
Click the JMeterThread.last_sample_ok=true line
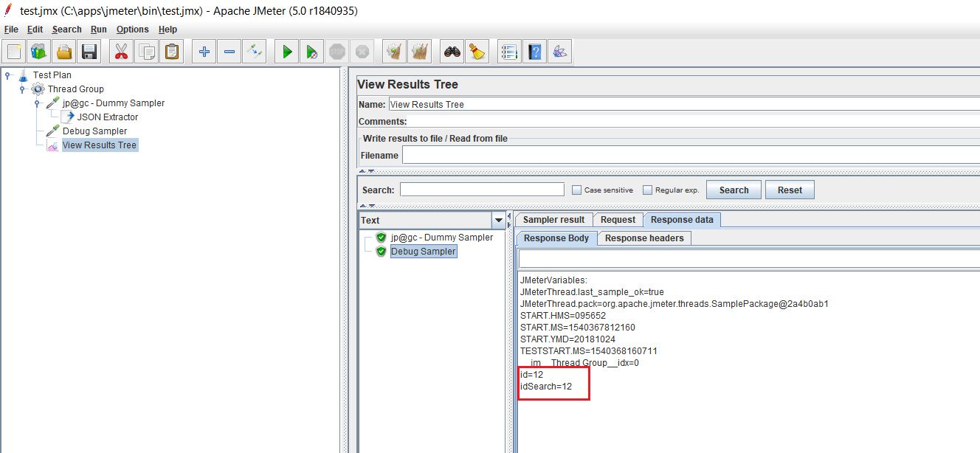click(592, 291)
